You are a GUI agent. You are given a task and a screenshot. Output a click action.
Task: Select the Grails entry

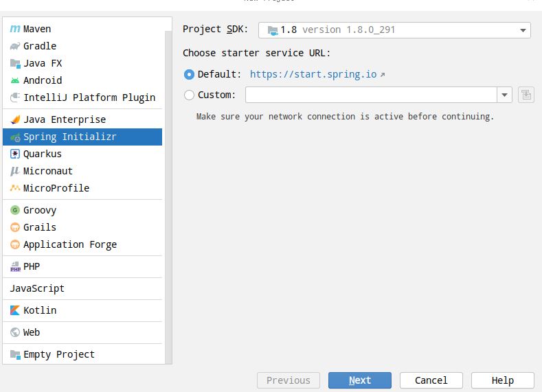tap(82, 227)
